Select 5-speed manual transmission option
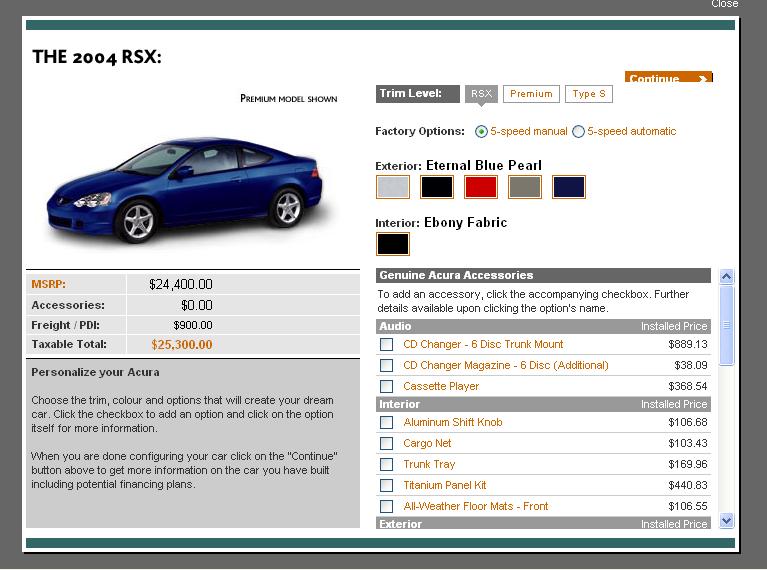This screenshot has width=767, height=570. coord(482,132)
